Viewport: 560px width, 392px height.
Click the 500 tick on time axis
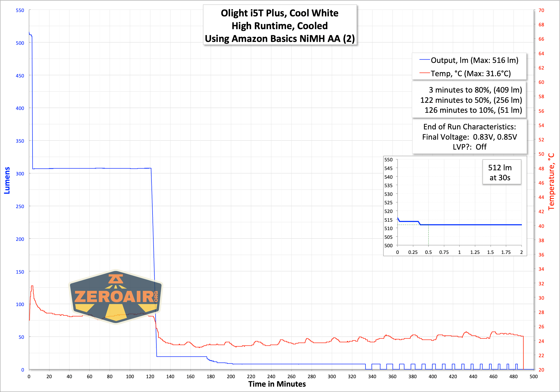point(534,376)
